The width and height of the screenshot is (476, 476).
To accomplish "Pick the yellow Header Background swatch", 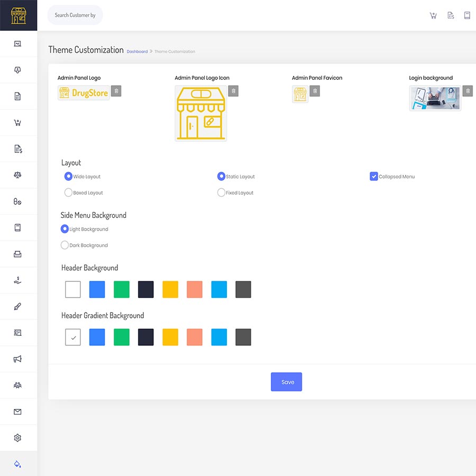I will pos(170,289).
